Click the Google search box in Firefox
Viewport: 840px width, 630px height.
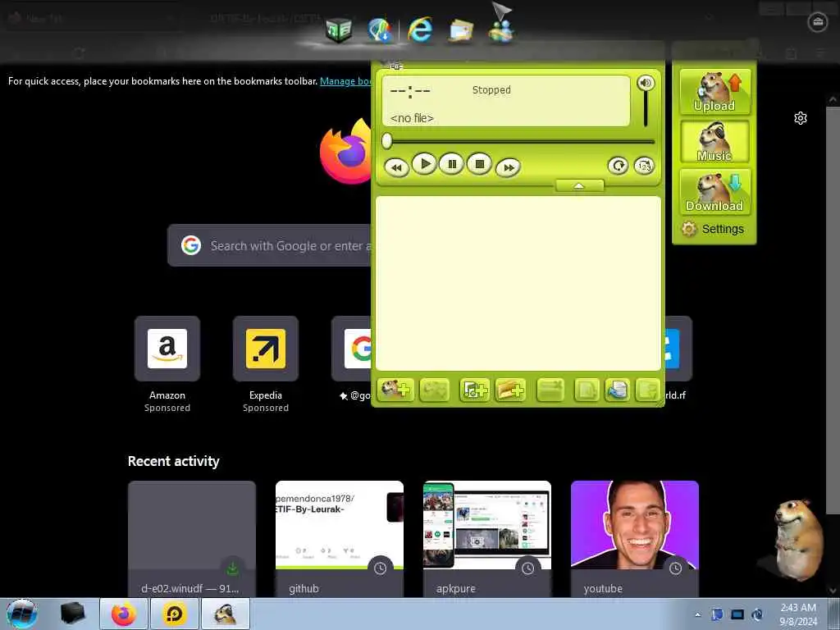tap(269, 245)
